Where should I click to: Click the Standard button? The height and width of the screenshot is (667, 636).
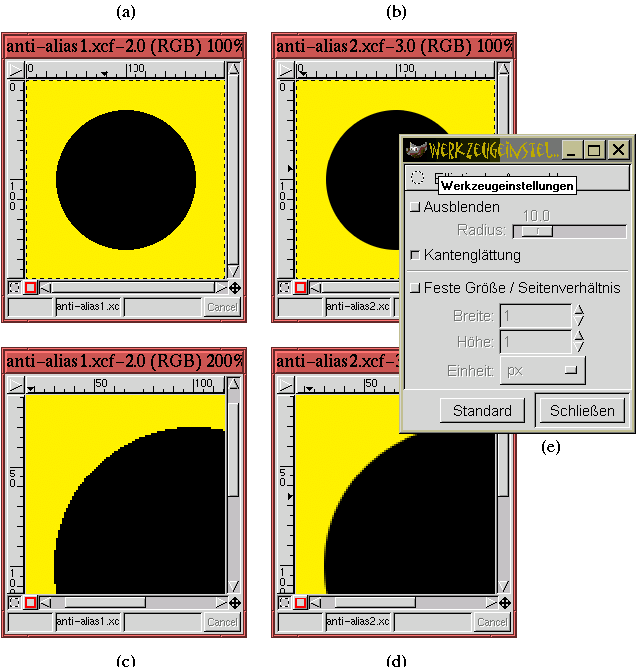tap(482, 411)
